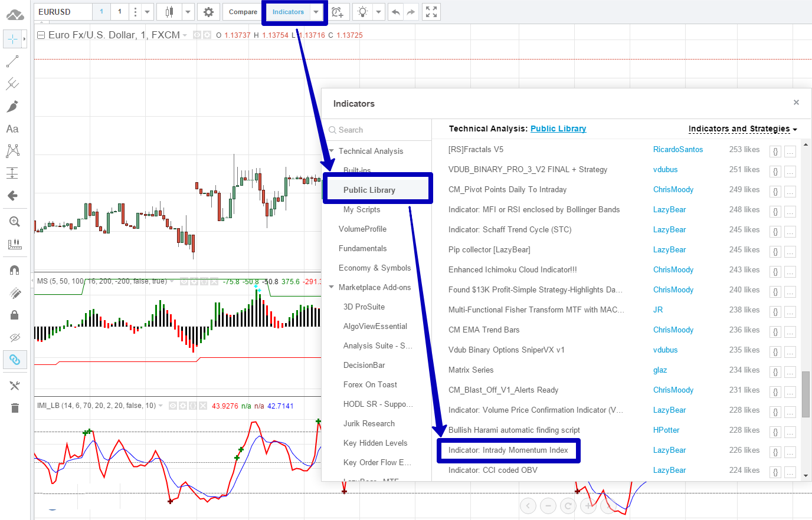Click the redo arrow in top toolbar
Viewport: 812px width, 520px height.
pyautogui.click(x=411, y=12)
